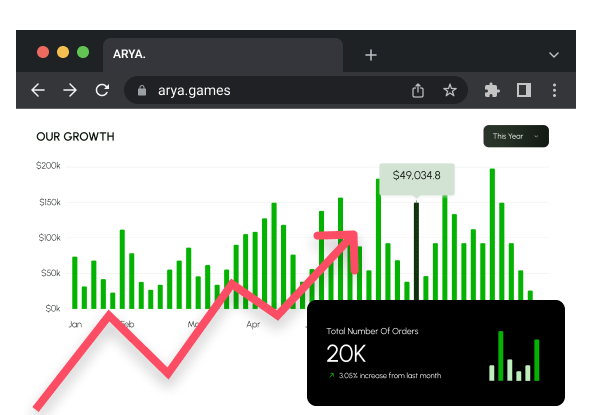Select the dark highlighted chart bar
592x415 pixels.
coord(416,251)
